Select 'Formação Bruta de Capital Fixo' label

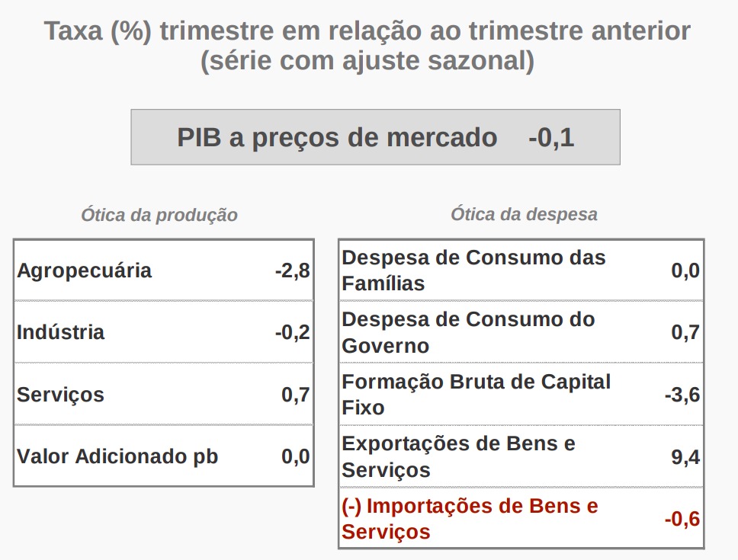pos(476,394)
